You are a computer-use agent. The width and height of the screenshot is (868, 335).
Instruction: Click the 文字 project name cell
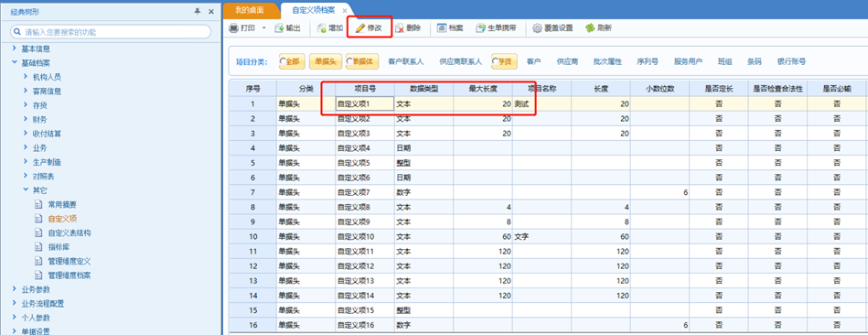541,236
